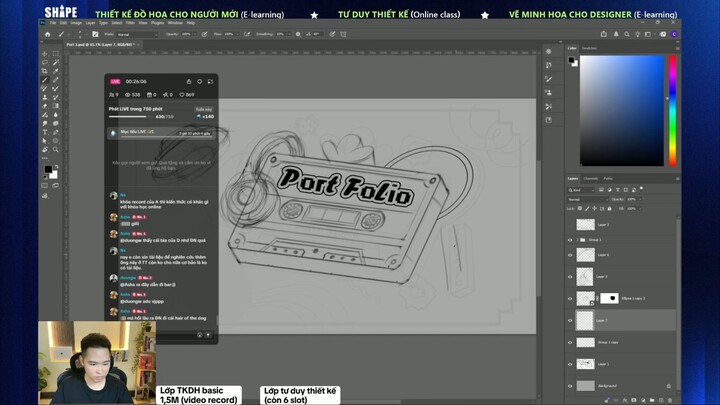
Task: Expand the Group 1 folder layer
Action: [x=578, y=240]
